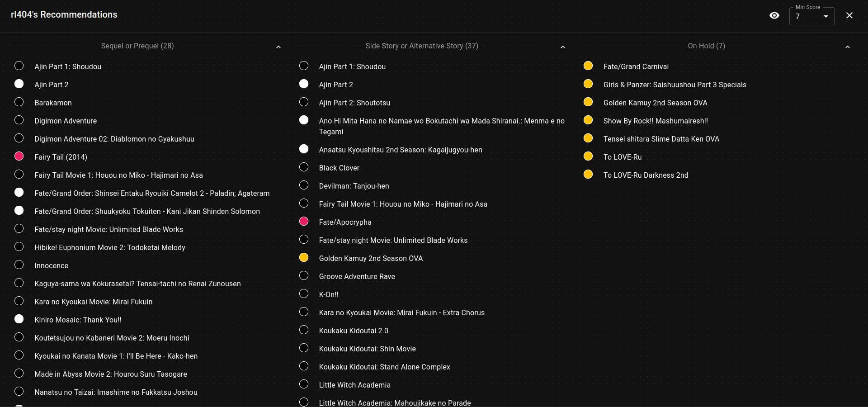Collapse the Side Story or Alternative Story section

pos(563,47)
